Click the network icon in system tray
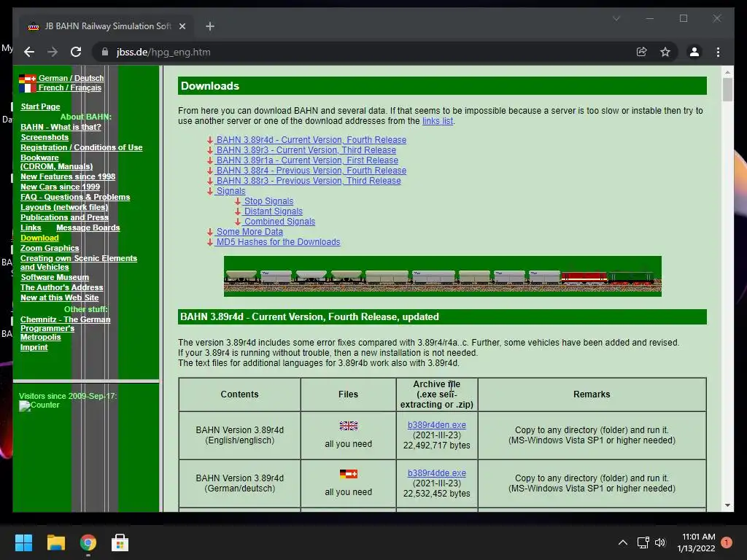747x560 pixels. point(643,542)
